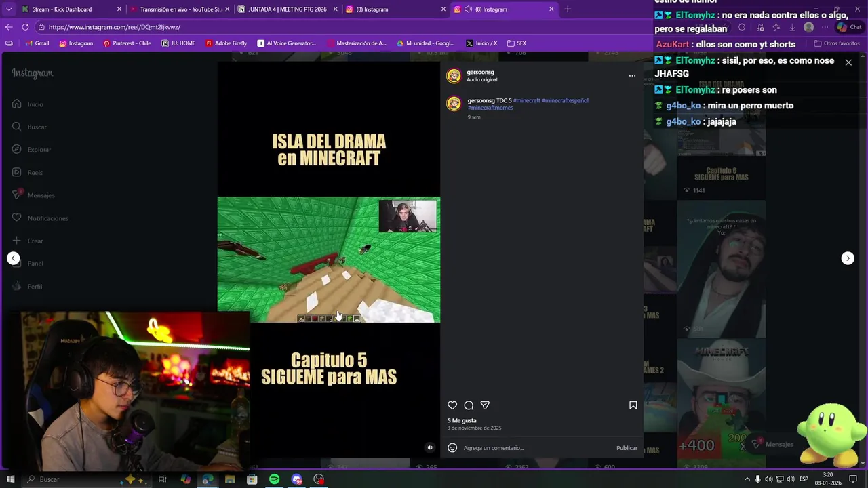Open a new browser tab
Image resolution: width=868 pixels, height=488 pixels.
click(568, 9)
